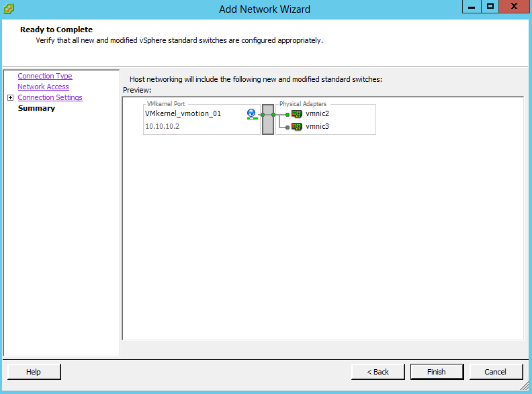Screen dimensions: 532x394
Task: Click the VMkernel port globe icon
Action: click(251, 114)
